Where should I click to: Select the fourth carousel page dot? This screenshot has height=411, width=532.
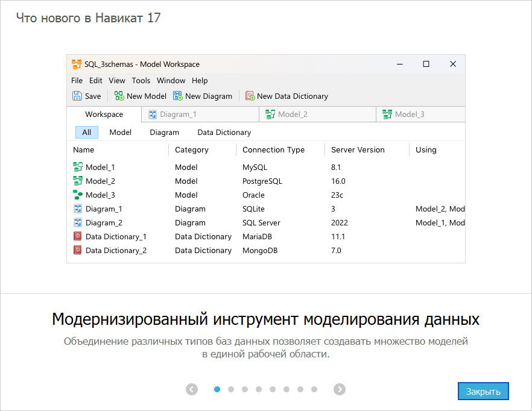point(259,389)
